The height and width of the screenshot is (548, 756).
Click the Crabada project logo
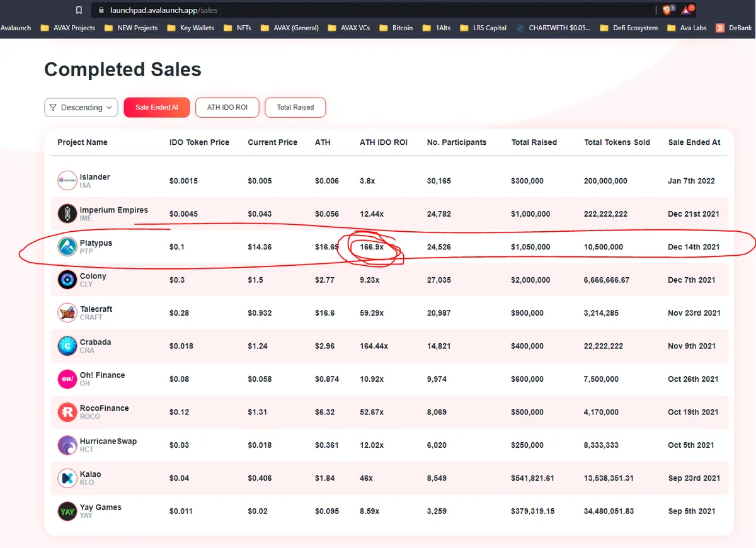(67, 346)
